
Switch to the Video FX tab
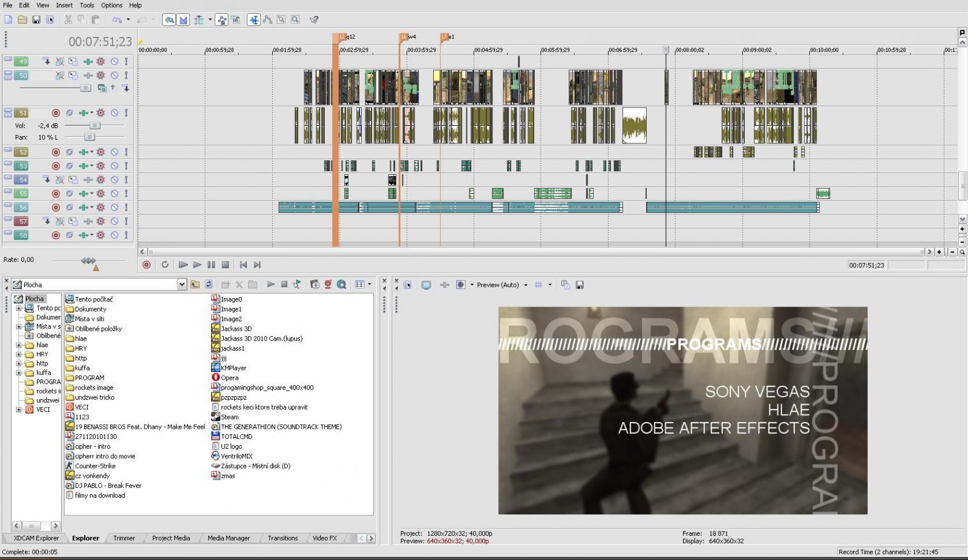coord(325,538)
